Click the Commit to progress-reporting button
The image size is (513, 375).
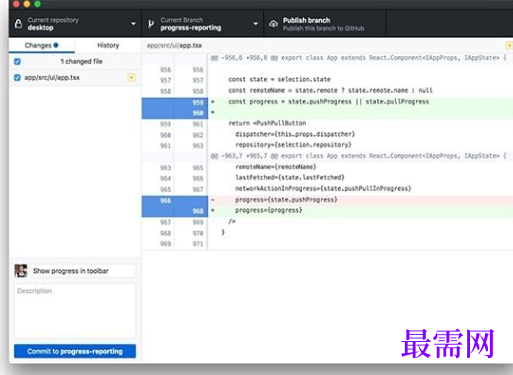coord(75,351)
